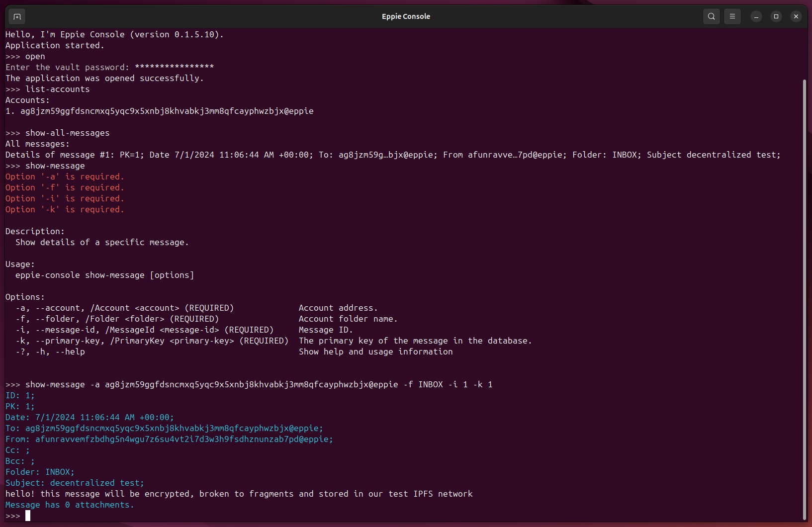Close the Eppie Console window
Screen dimensions: 812x527
pos(796,16)
